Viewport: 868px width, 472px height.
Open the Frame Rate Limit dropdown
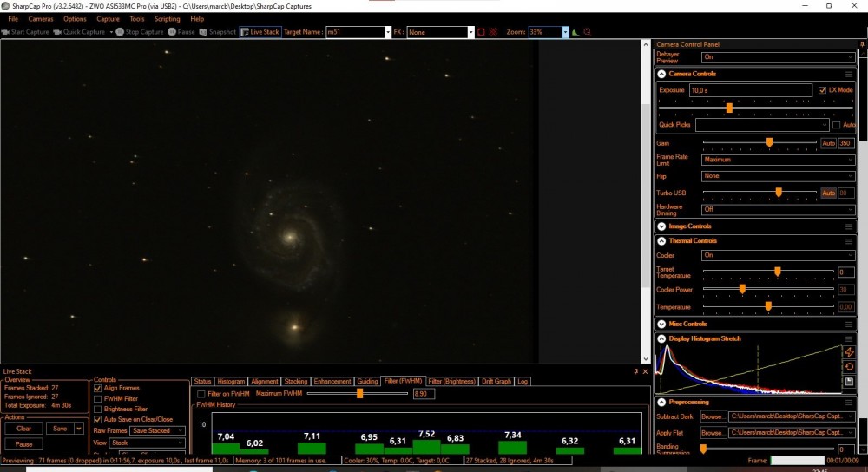(778, 160)
